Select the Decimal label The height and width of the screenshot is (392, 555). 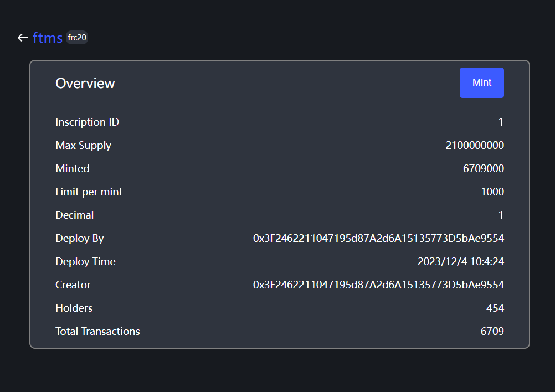(74, 215)
